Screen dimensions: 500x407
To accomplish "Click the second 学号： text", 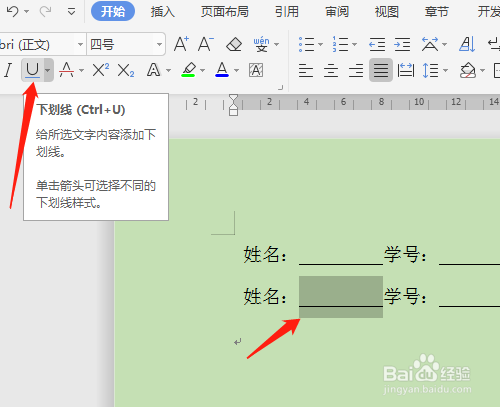I will click(x=405, y=296).
